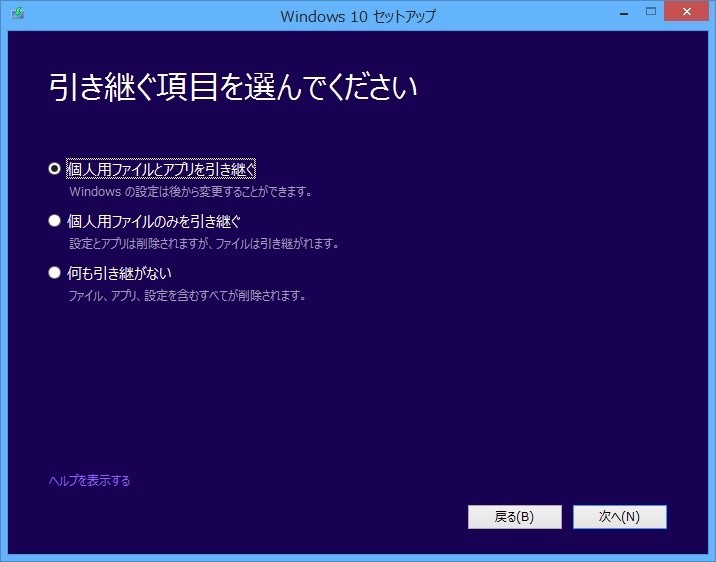Screen dimensions: 716x562
Task: Minimize the Windows 10 セットアップ window
Action: [624, 13]
